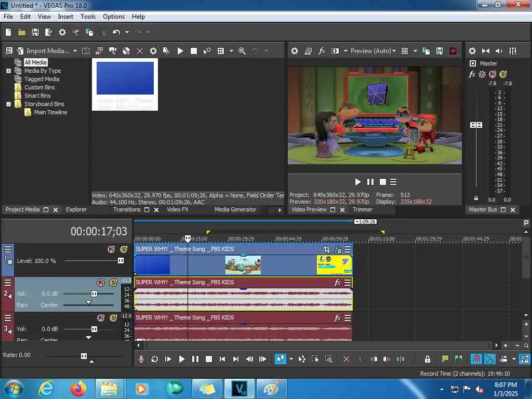Open Video Preview project properties gear
532x399 pixels.
coord(295,51)
